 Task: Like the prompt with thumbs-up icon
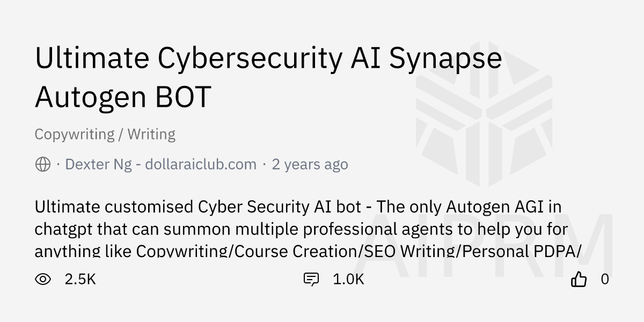click(x=579, y=279)
